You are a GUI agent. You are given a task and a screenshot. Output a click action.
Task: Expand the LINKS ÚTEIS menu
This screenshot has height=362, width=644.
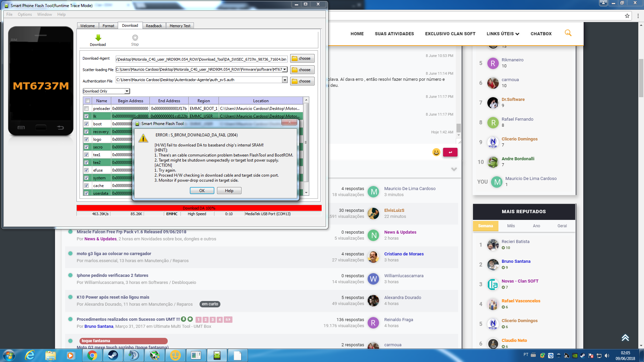pos(503,34)
